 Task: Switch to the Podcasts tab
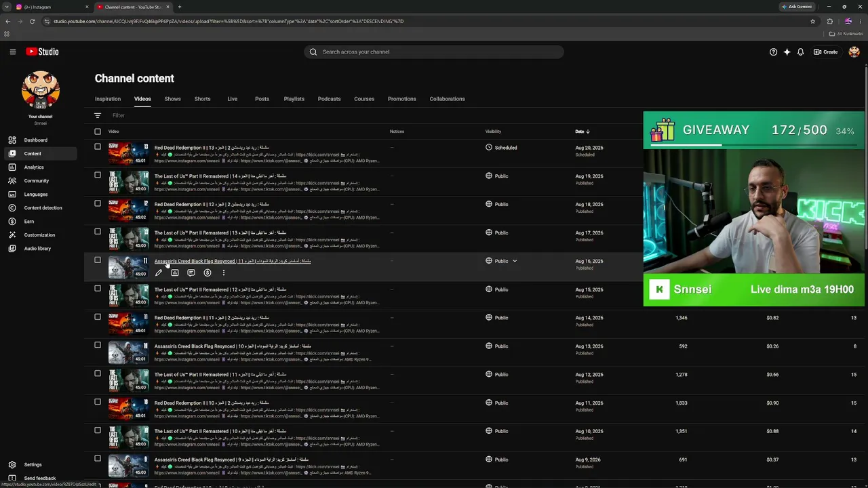tap(329, 99)
